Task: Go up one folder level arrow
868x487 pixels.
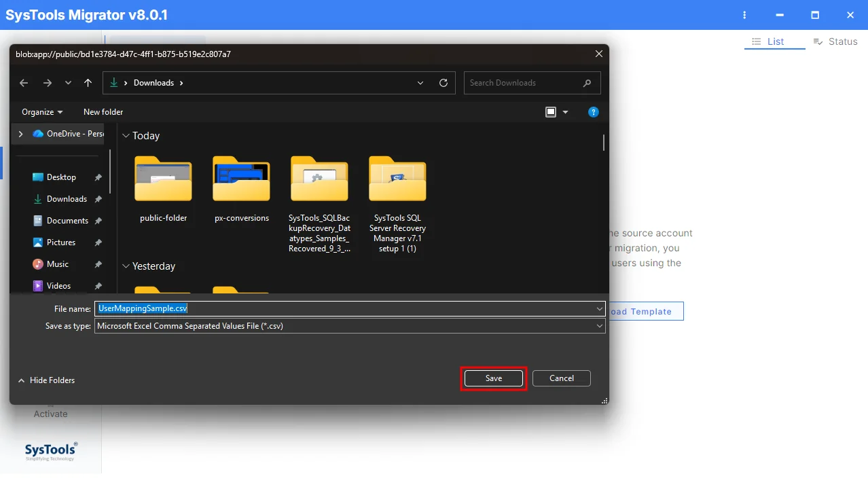Action: 88,83
